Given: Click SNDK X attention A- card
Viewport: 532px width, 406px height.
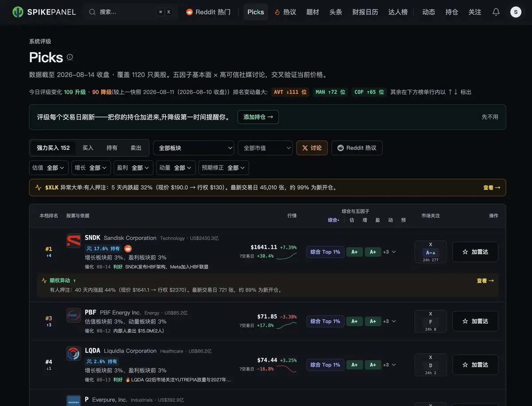Looking at the screenshot, I should click(x=430, y=252).
